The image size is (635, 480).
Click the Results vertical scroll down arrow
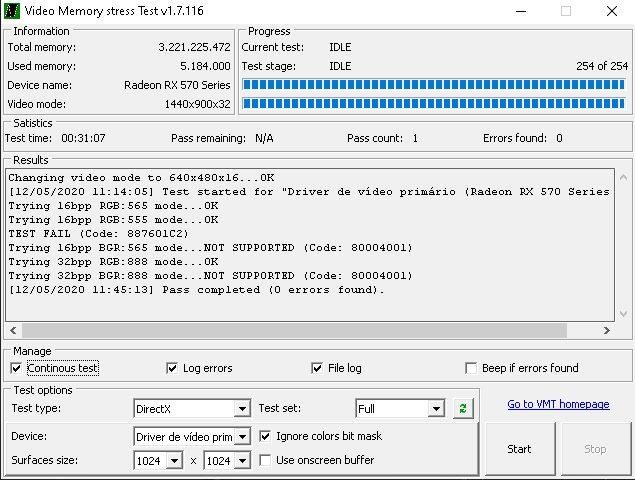pos(623,314)
